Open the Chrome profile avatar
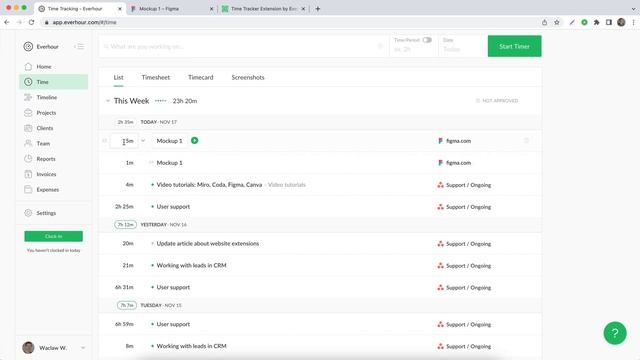Viewport: 640px width, 360px height. 621,22
